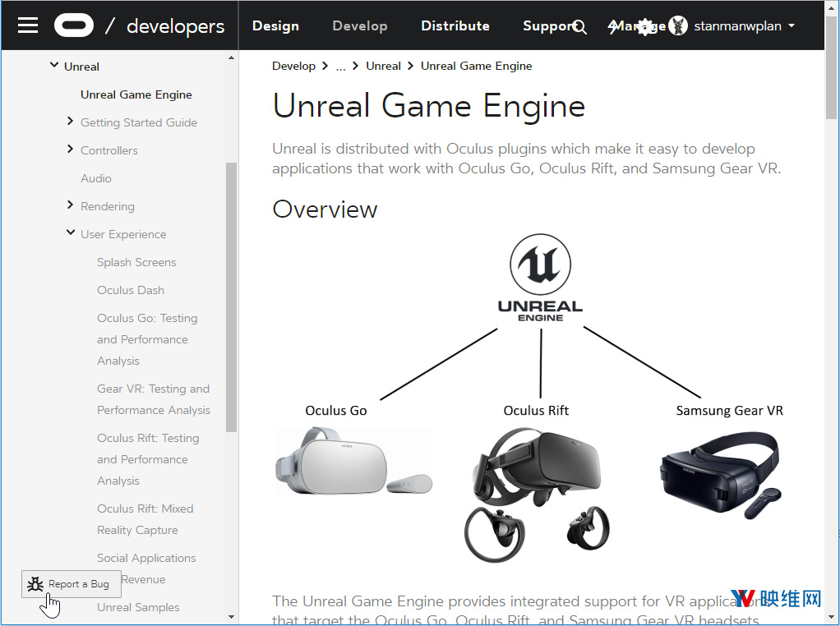Open Getting Started Guide in the sidebar
Image resolution: width=840 pixels, height=626 pixels.
point(139,122)
